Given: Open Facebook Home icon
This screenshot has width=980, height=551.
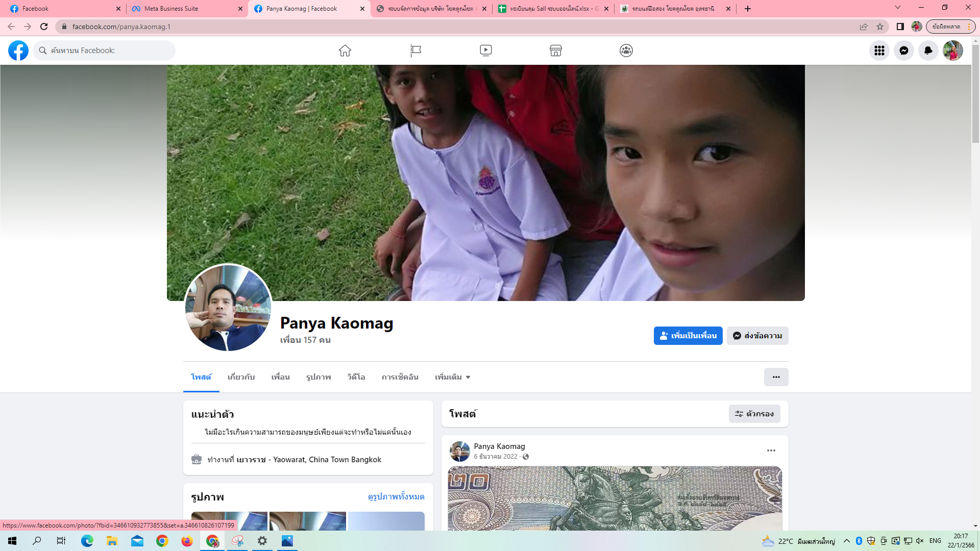Looking at the screenshot, I should (345, 51).
